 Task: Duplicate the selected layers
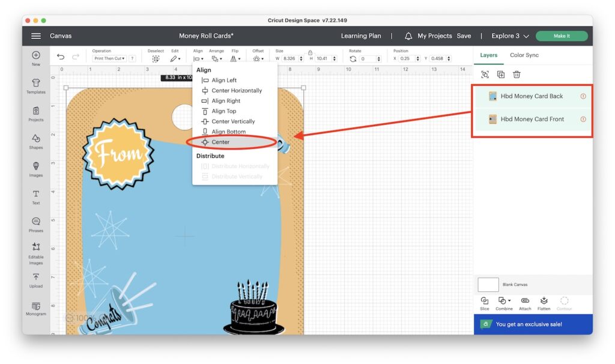(501, 74)
